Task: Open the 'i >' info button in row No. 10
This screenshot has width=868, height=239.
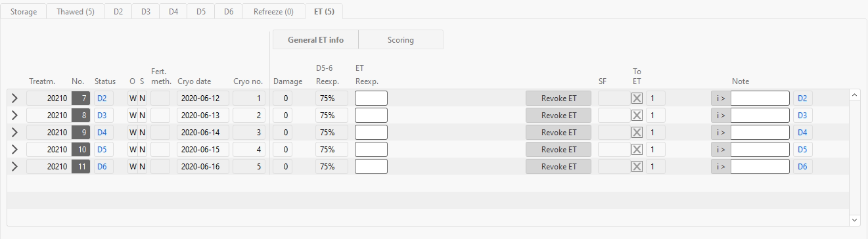Action: coord(721,150)
